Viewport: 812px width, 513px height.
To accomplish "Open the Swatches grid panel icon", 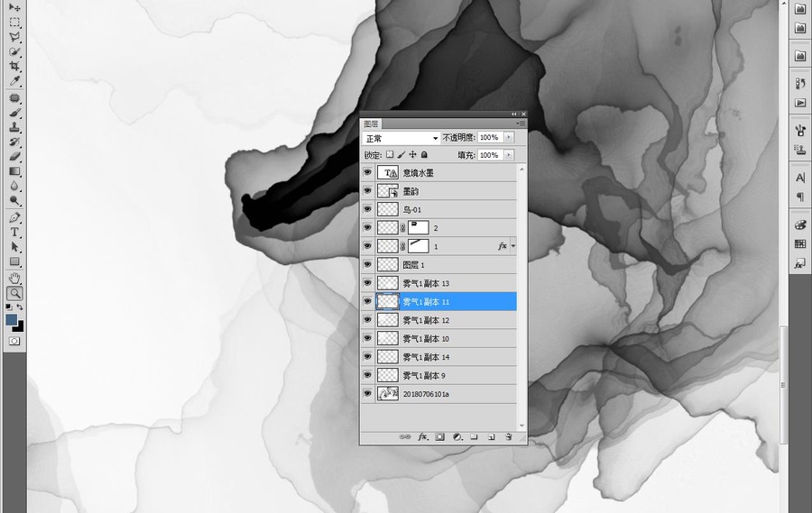I will coord(800,243).
